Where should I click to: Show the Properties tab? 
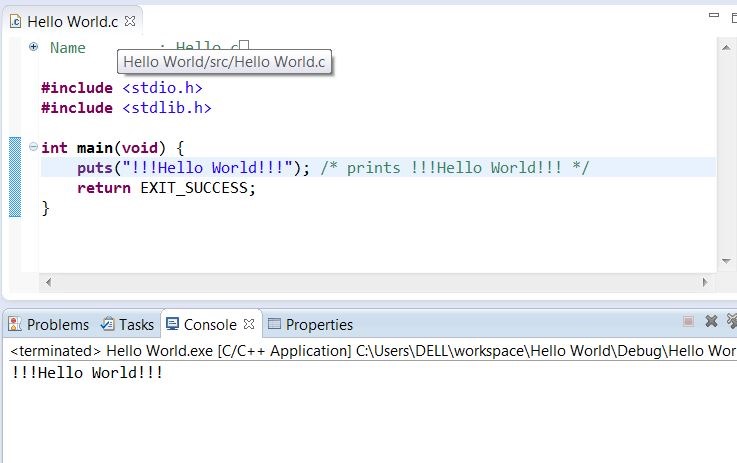click(311, 324)
